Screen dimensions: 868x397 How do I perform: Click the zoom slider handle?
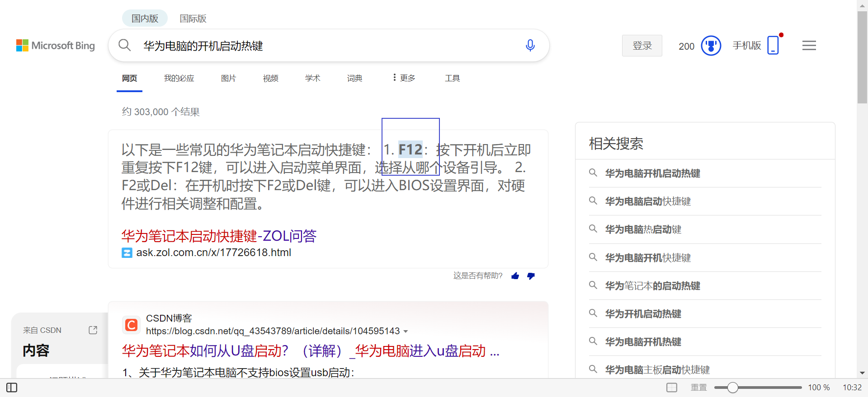pos(733,388)
